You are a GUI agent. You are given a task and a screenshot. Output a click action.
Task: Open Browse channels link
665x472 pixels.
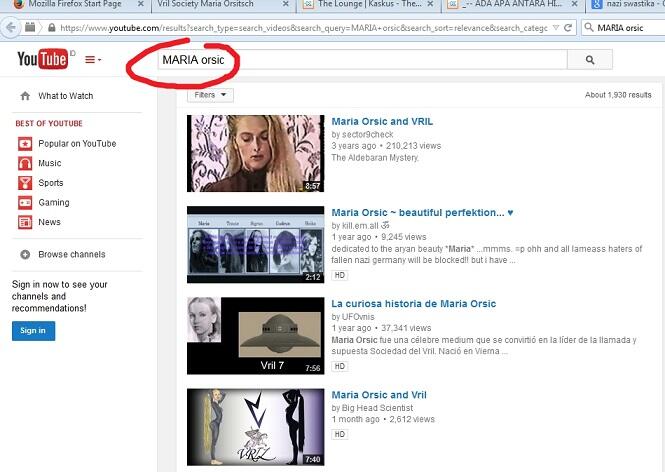click(x=72, y=254)
